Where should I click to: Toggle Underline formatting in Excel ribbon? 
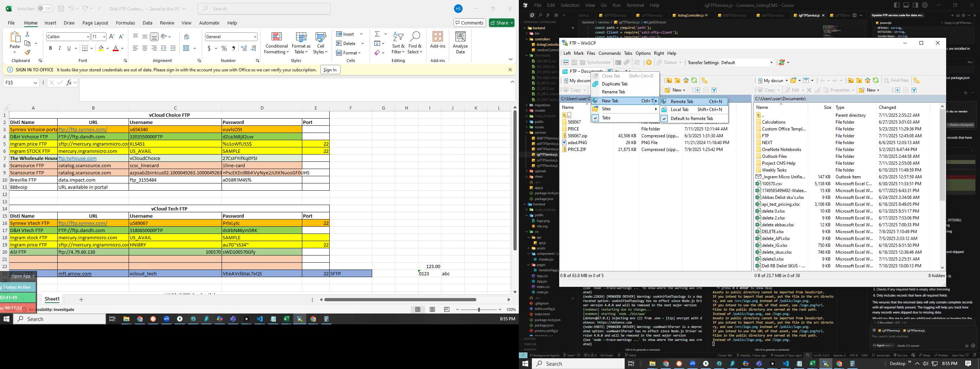(69, 48)
